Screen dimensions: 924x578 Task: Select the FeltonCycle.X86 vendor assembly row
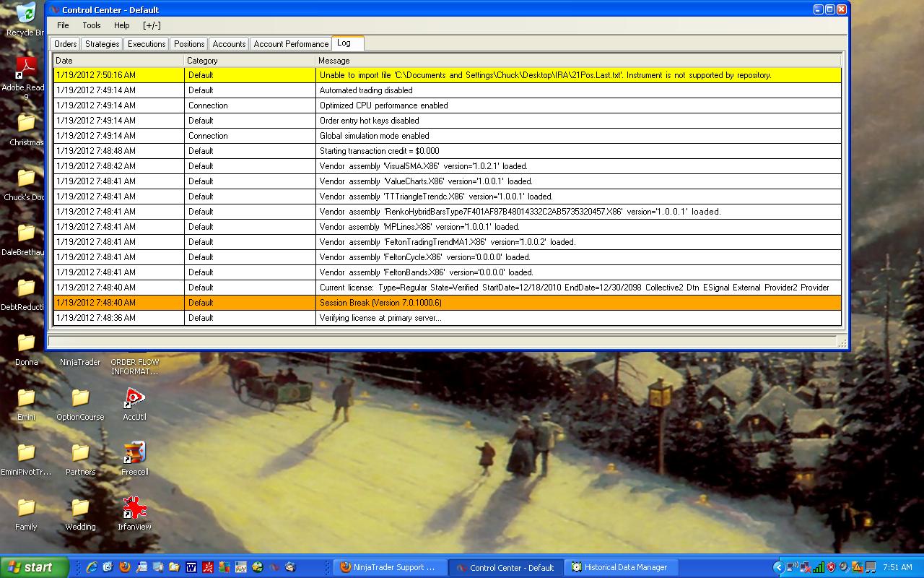[448, 257]
